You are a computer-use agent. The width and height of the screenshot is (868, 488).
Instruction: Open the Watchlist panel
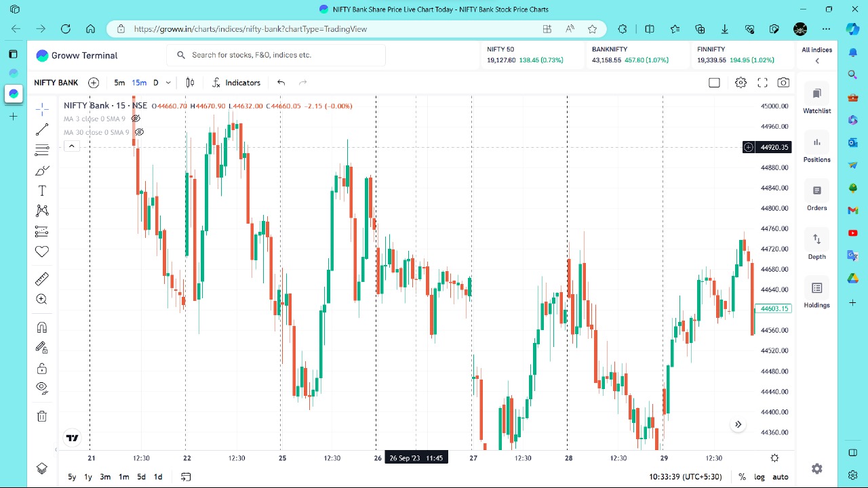816,100
